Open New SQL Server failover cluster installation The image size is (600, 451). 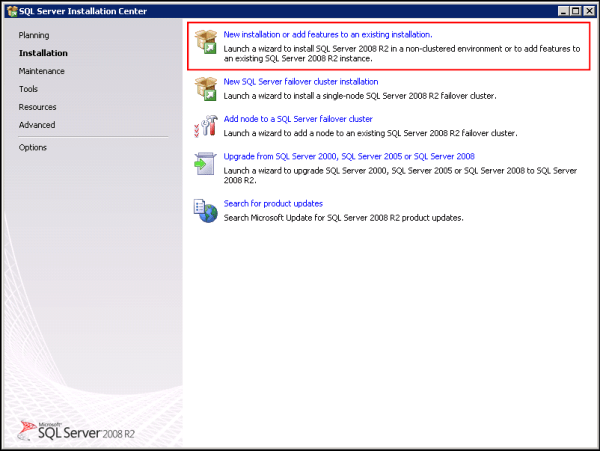pyautogui.click(x=301, y=81)
